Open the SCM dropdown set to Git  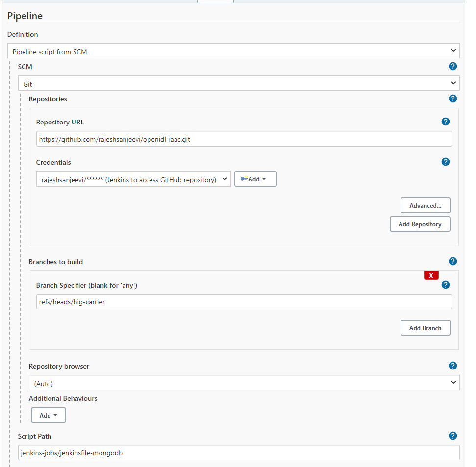[239, 83]
